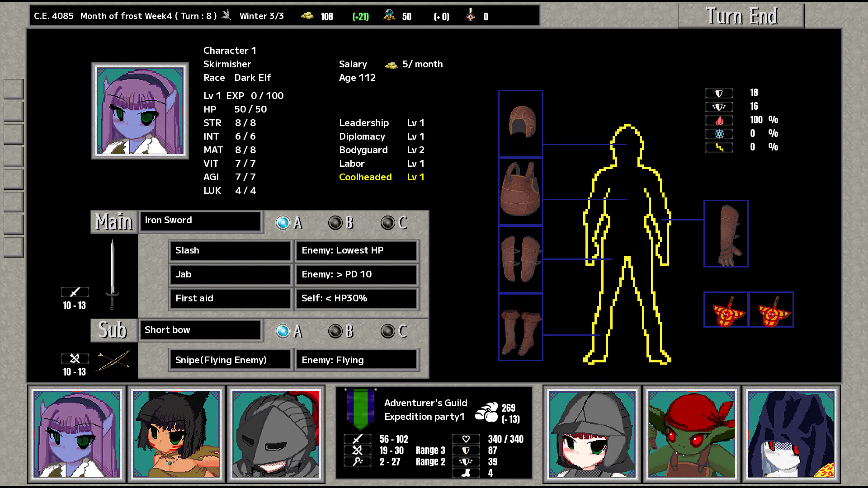
Task: Click the food supply icon near 269
Action: (x=486, y=412)
